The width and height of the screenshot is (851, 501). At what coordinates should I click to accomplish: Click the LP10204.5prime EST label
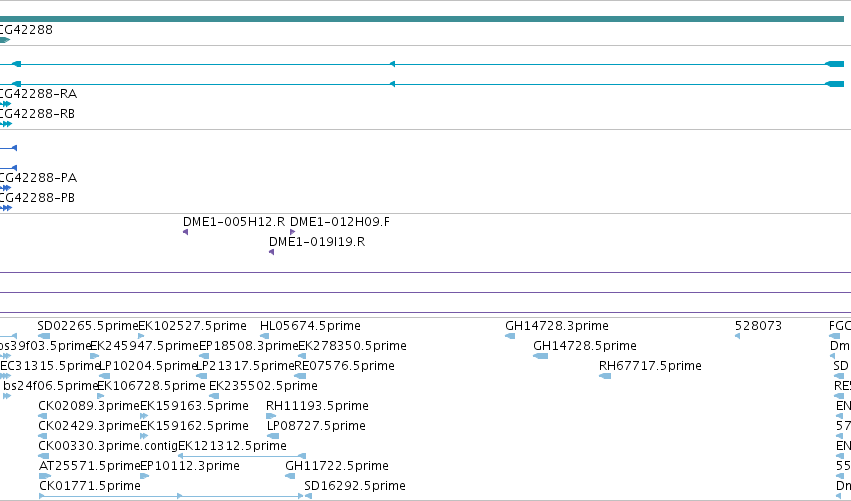click(147, 366)
